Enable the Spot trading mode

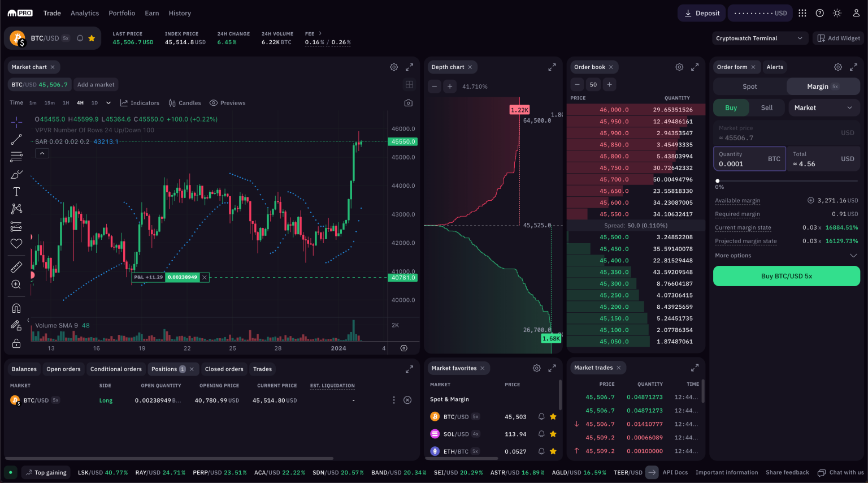[749, 87]
